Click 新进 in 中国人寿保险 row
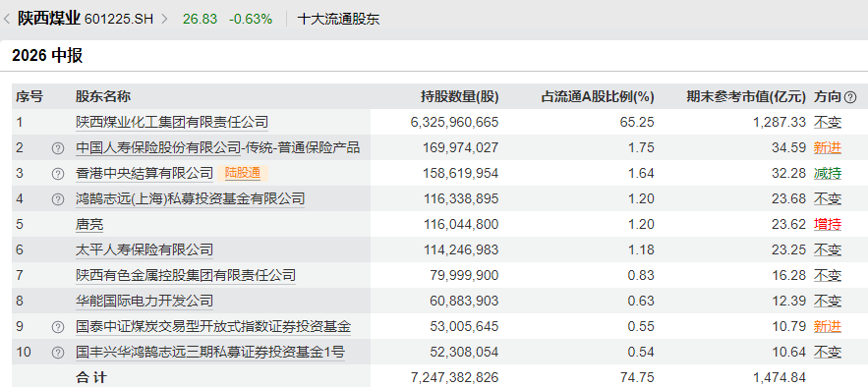The height and width of the screenshot is (387, 868). (x=828, y=147)
